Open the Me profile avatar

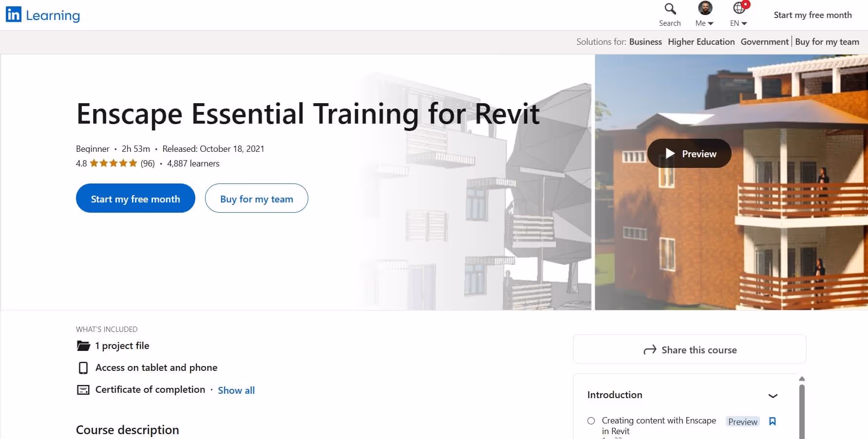coord(705,8)
